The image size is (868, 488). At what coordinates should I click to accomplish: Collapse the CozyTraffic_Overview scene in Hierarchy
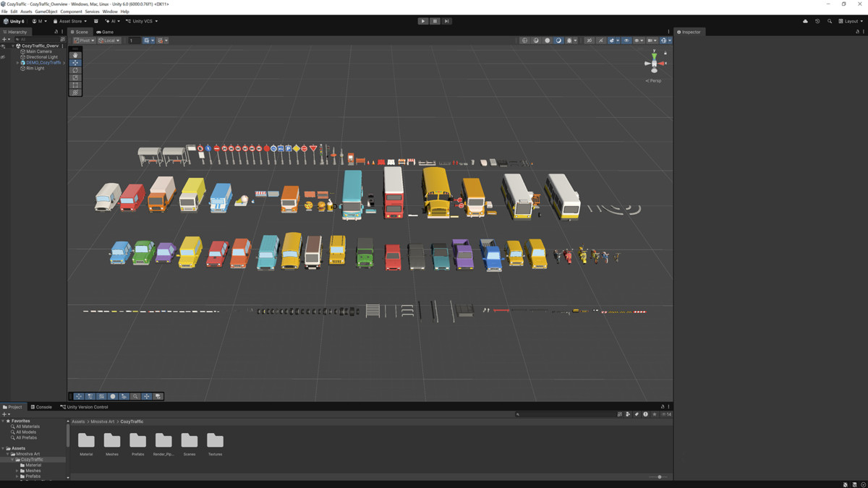(x=12, y=46)
